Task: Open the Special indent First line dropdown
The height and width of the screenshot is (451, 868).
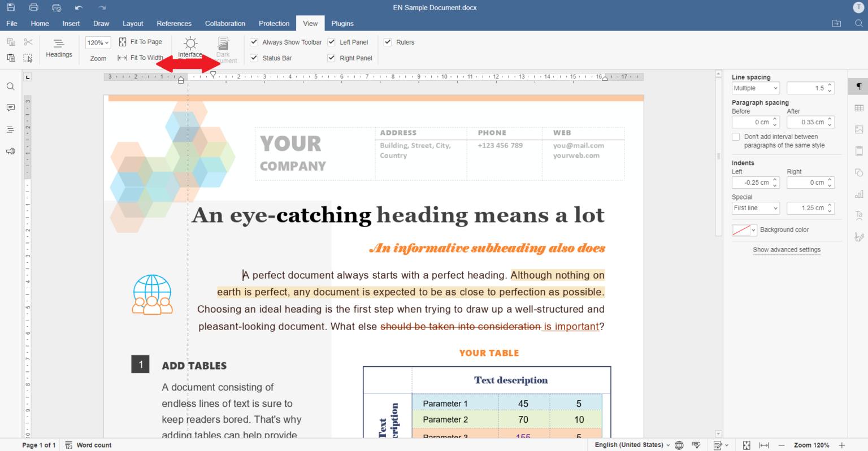Action: click(x=756, y=208)
